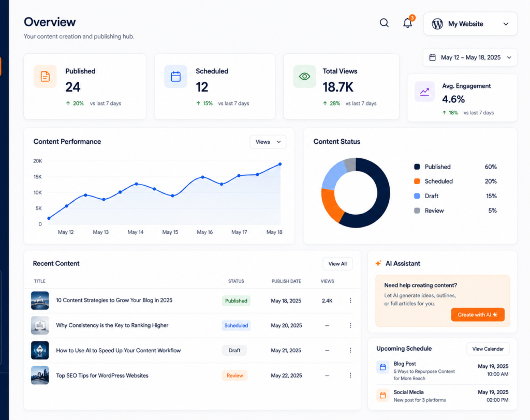Click the Total Views eye icon
The height and width of the screenshot is (420, 530).
[x=304, y=77]
